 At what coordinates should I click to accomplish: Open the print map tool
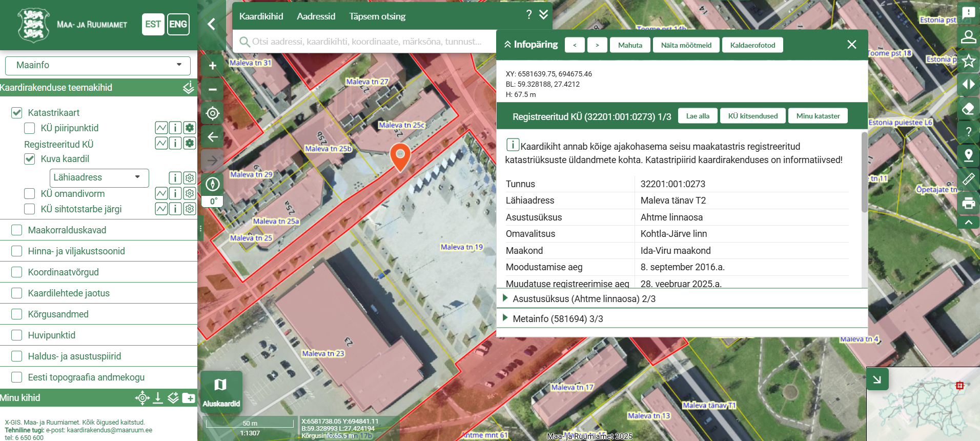[x=968, y=203]
